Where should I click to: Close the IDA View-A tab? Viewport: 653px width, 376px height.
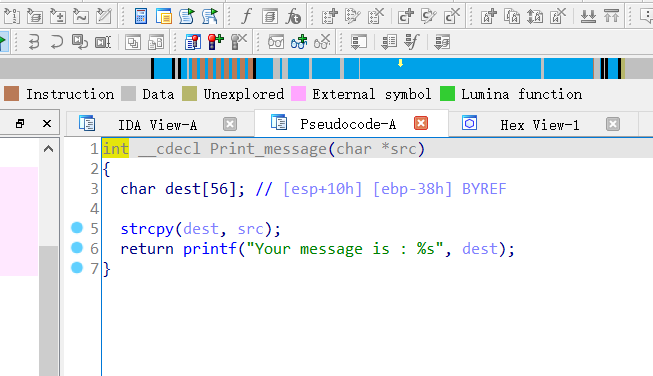pos(230,124)
